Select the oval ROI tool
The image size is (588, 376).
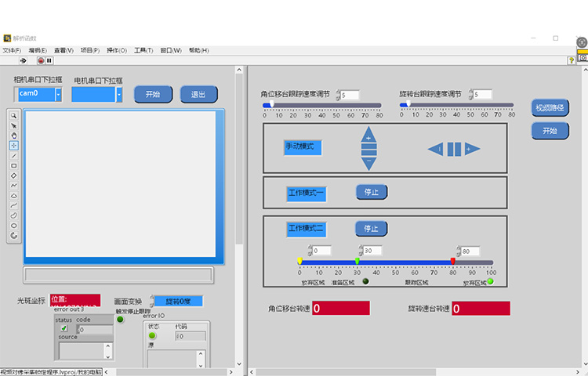(x=13, y=225)
